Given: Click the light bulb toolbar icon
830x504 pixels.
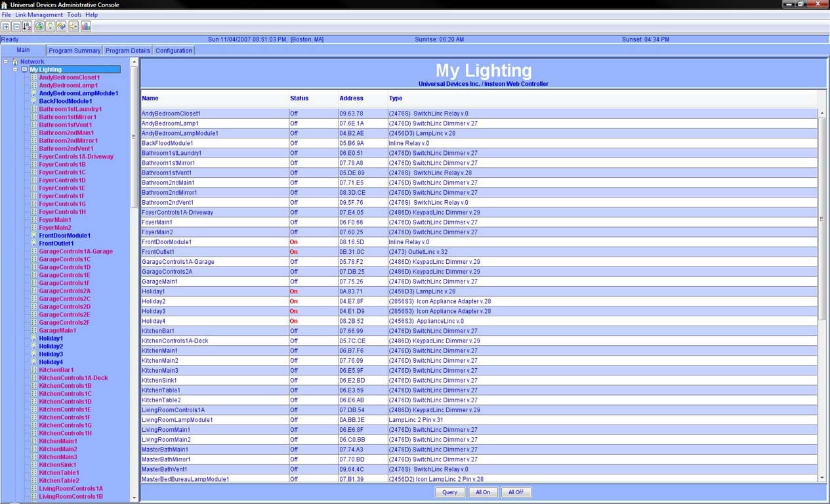Looking at the screenshot, I should [51, 26].
